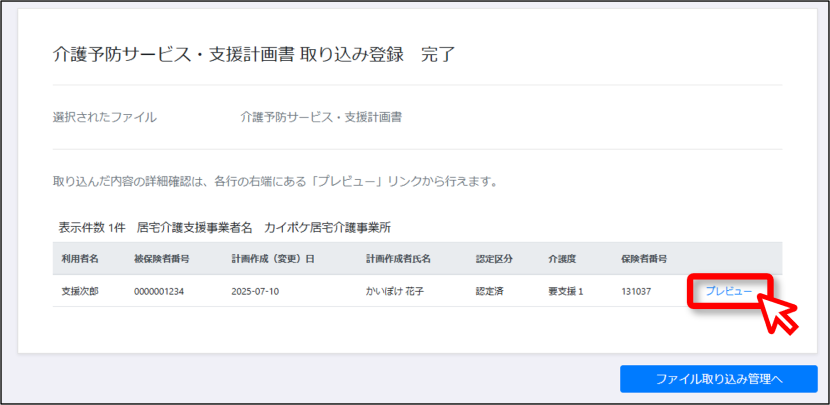Select insured number 0000001234 cell
830x405 pixels.
(x=159, y=291)
